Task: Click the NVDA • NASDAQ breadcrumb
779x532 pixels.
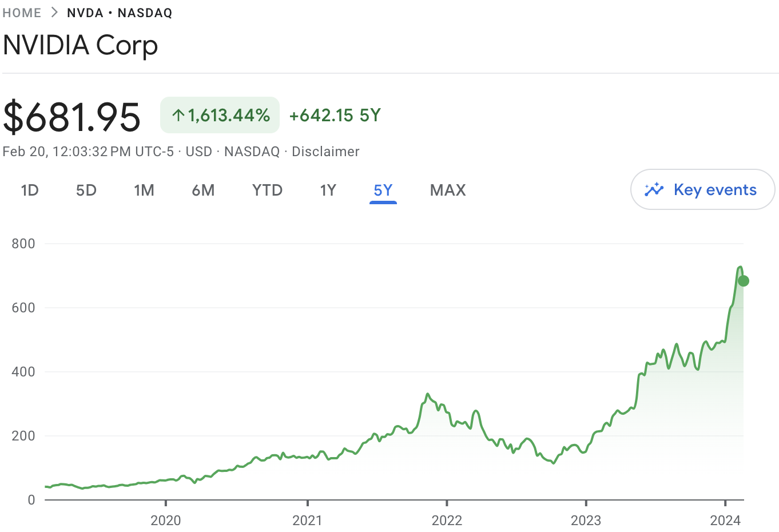Action: pos(120,13)
